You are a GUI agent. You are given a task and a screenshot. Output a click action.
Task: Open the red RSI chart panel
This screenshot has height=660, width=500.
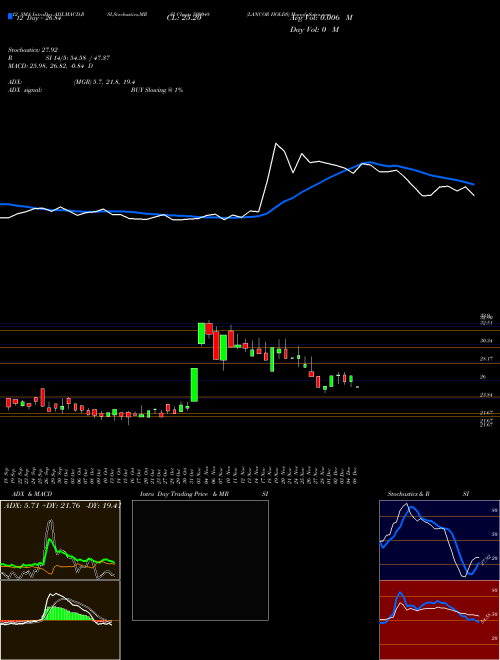(x=439, y=620)
